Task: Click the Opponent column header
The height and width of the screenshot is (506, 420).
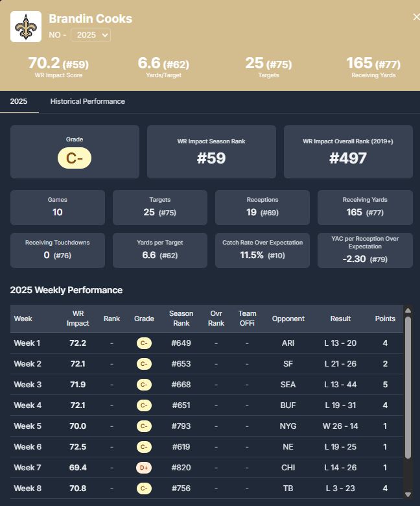Action: (x=288, y=319)
